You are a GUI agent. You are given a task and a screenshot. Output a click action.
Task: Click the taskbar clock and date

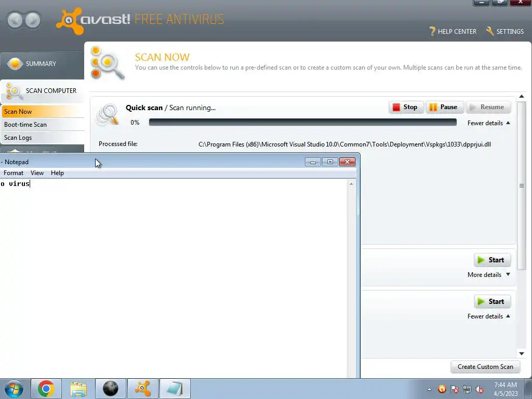(506, 389)
